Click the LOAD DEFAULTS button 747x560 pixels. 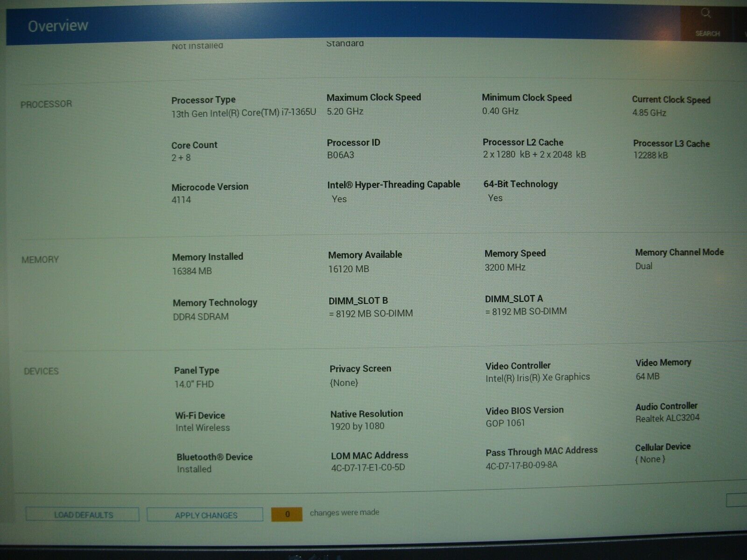[83, 515]
